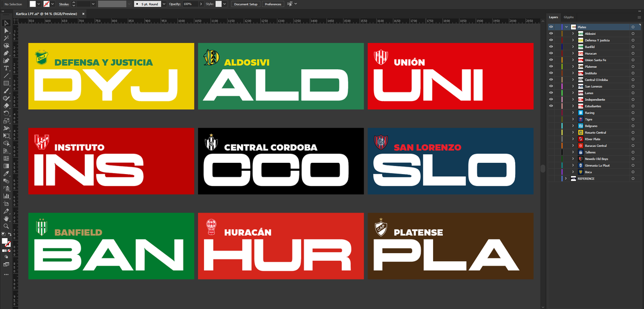644x309 pixels.
Task: Click the align-to options icon in control bar
Action: (291, 4)
